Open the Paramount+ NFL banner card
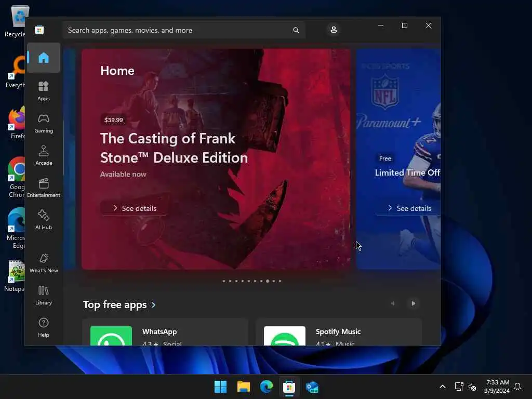The height and width of the screenshot is (399, 532). (398, 159)
